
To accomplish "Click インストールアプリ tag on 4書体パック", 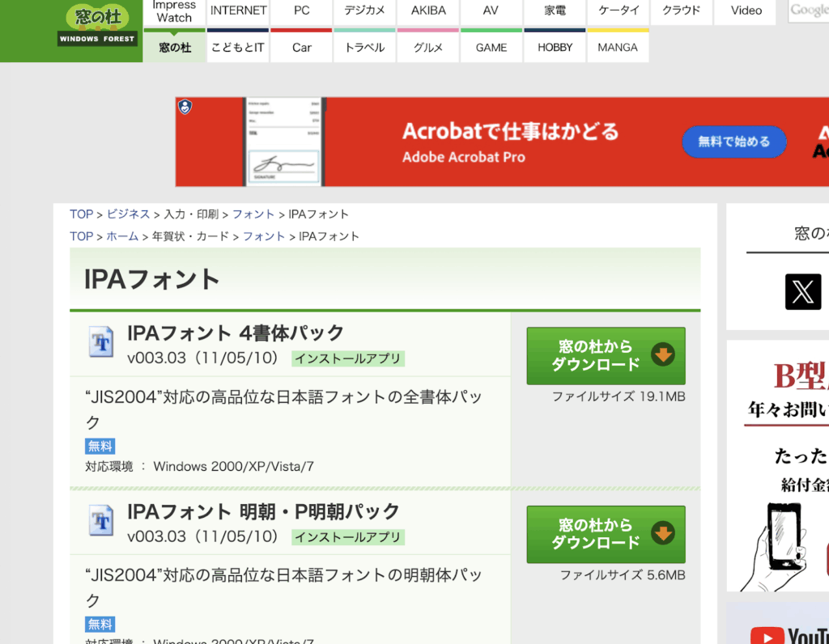I will click(348, 358).
